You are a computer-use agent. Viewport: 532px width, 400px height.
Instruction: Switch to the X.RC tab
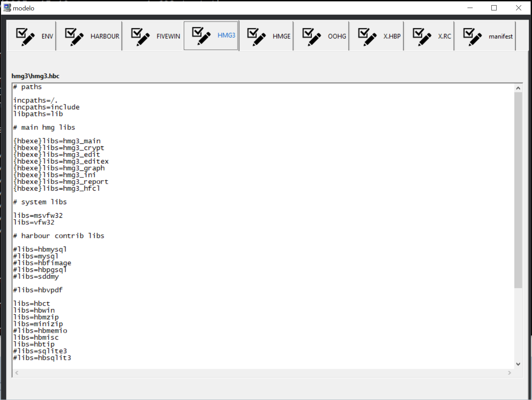point(429,36)
